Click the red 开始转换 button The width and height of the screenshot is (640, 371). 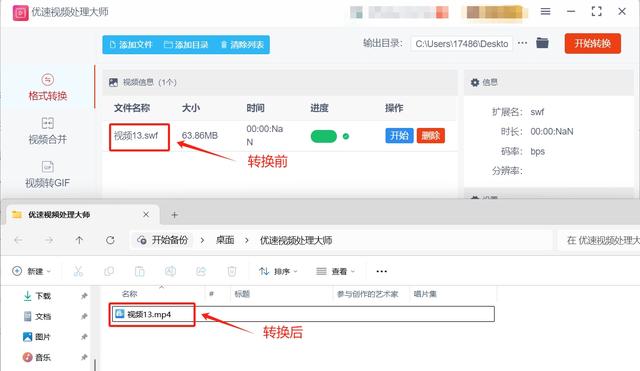(x=593, y=43)
